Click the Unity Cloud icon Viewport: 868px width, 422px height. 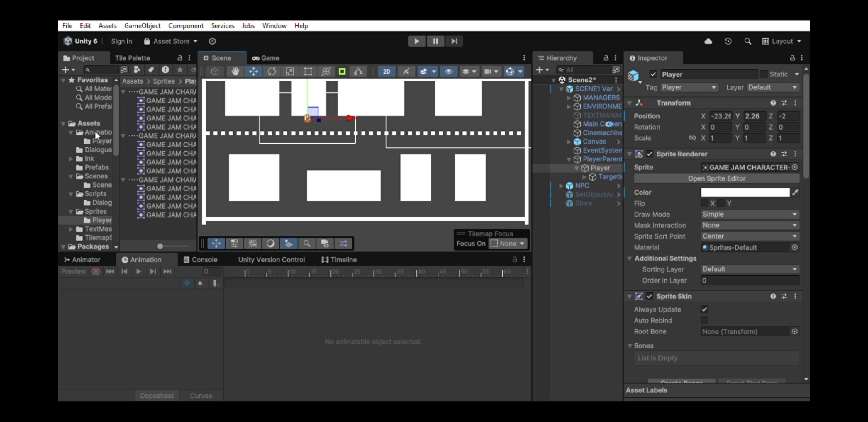708,41
